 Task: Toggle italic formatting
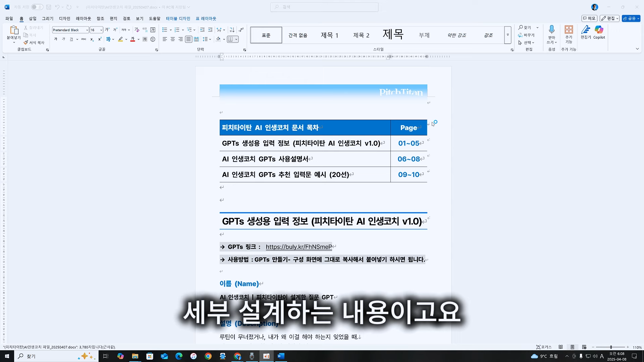coord(63,39)
